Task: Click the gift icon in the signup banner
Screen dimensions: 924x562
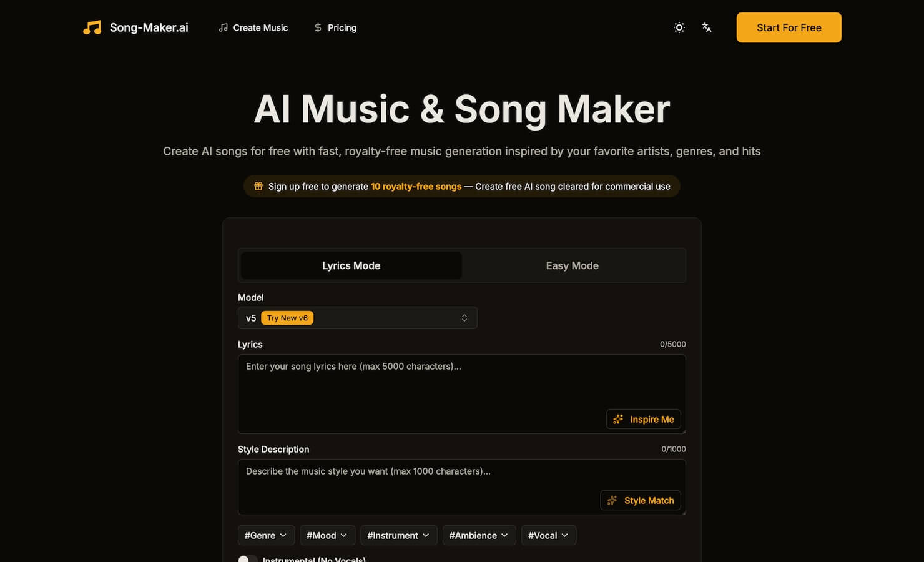Action: click(x=258, y=185)
